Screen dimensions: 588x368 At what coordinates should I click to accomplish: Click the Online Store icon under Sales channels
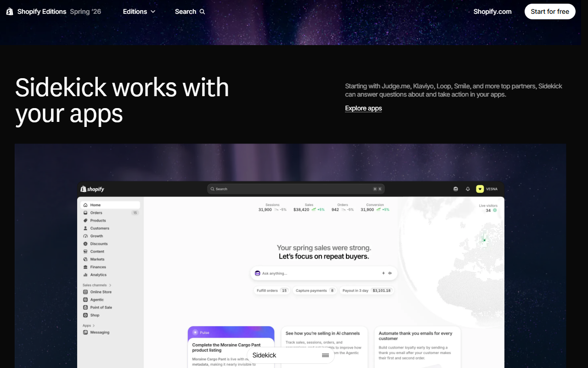coord(85,292)
